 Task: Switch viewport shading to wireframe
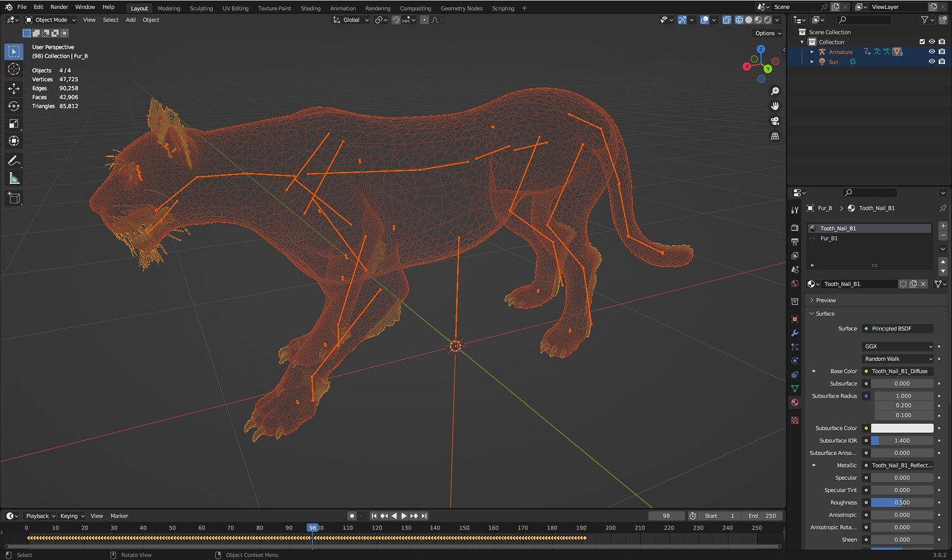coord(739,20)
